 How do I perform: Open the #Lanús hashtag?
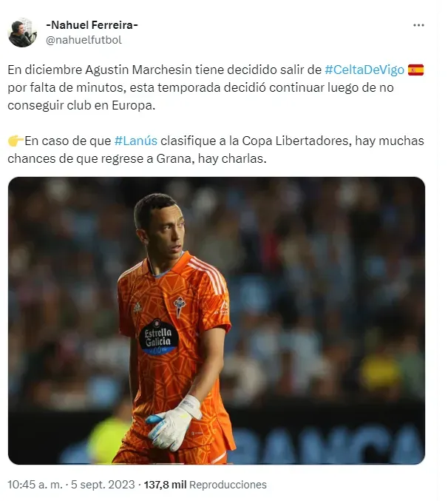click(x=135, y=141)
